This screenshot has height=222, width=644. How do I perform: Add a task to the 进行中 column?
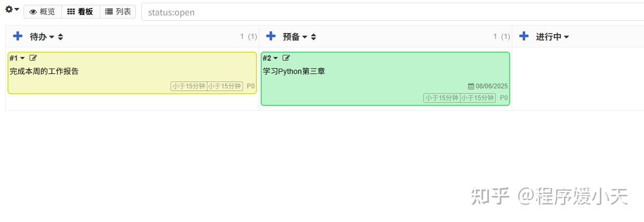524,36
